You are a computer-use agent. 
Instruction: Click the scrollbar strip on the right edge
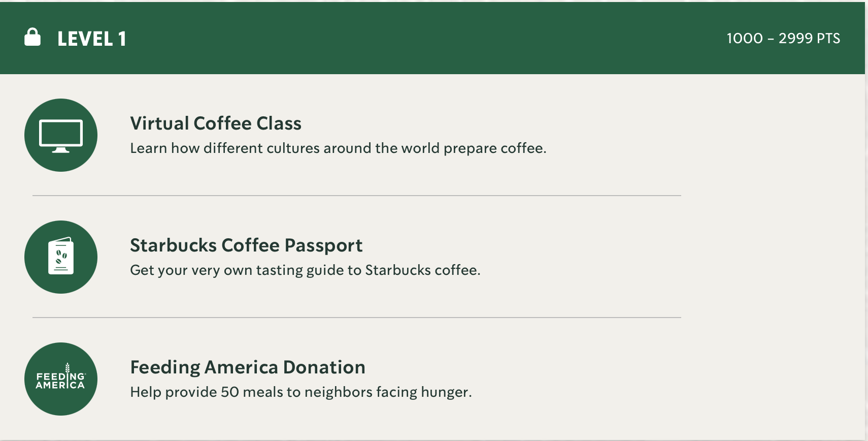[866, 254]
